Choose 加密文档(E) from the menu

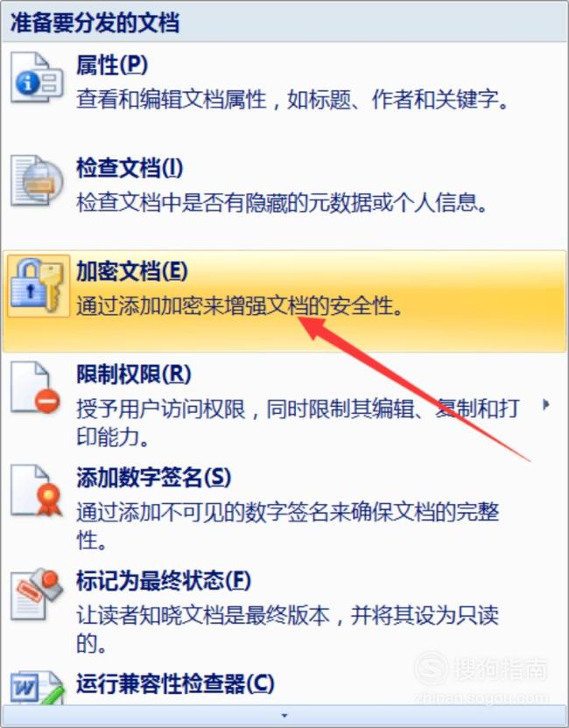pyautogui.click(x=284, y=301)
